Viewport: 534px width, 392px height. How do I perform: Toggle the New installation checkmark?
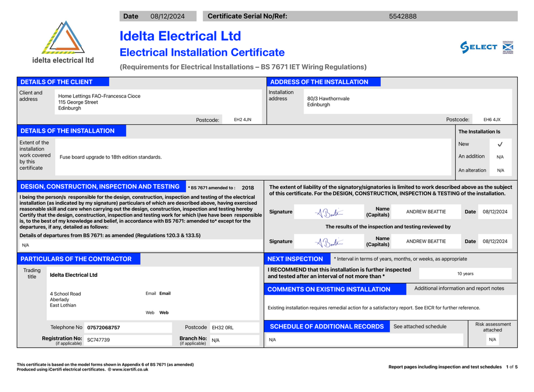coord(500,144)
